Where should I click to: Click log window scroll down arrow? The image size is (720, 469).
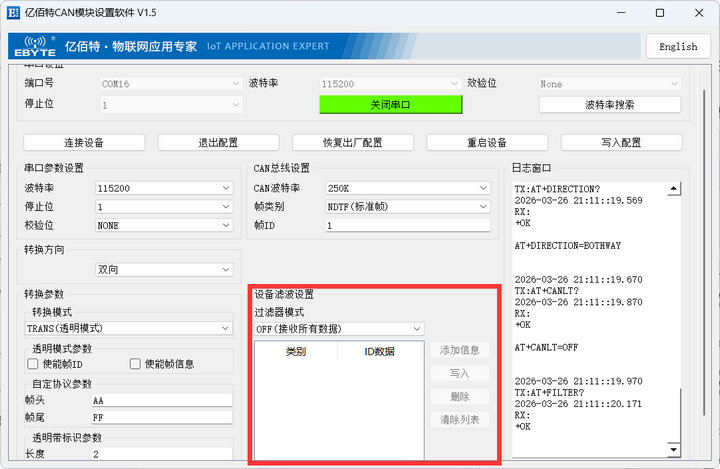674,449
